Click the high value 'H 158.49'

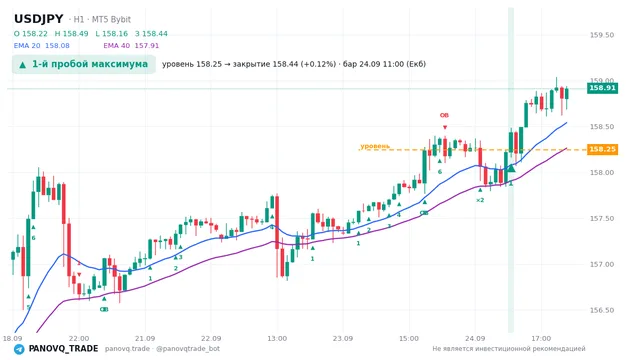(71, 34)
